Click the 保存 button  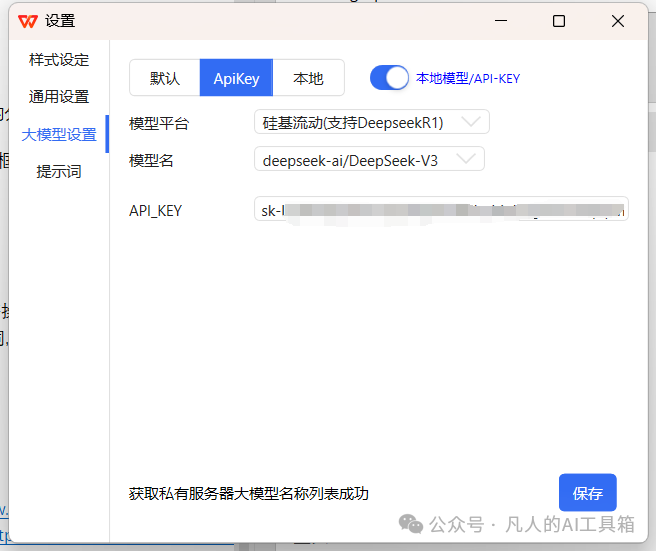(x=587, y=493)
